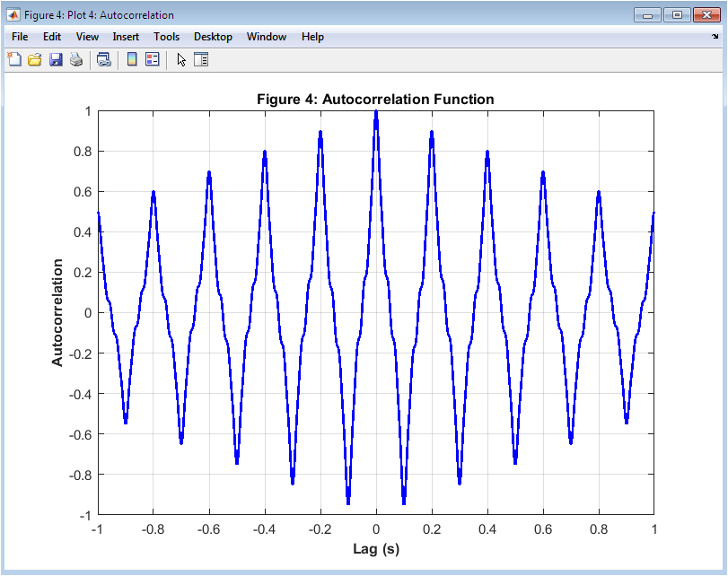
Task: Expand the View menu
Action: 87,37
